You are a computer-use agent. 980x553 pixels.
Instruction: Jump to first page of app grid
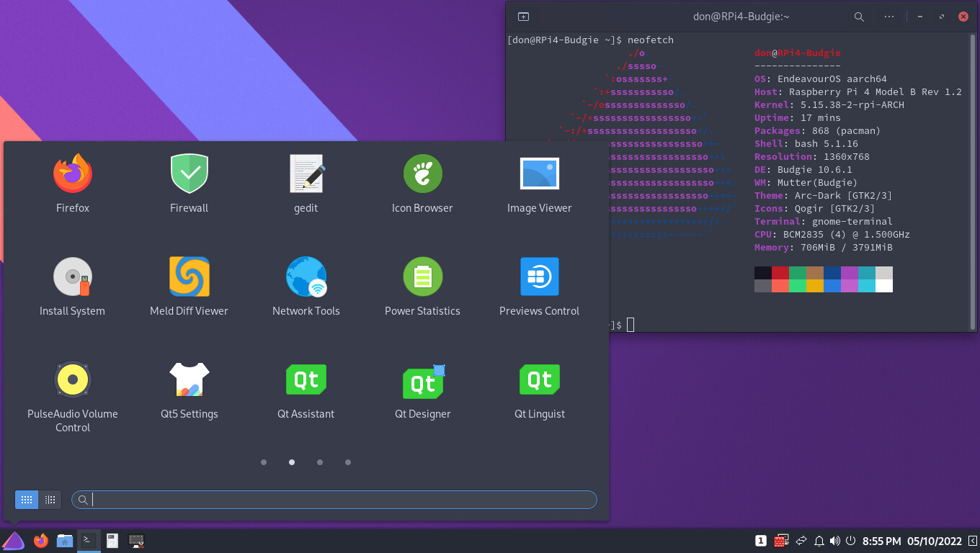pyautogui.click(x=264, y=462)
